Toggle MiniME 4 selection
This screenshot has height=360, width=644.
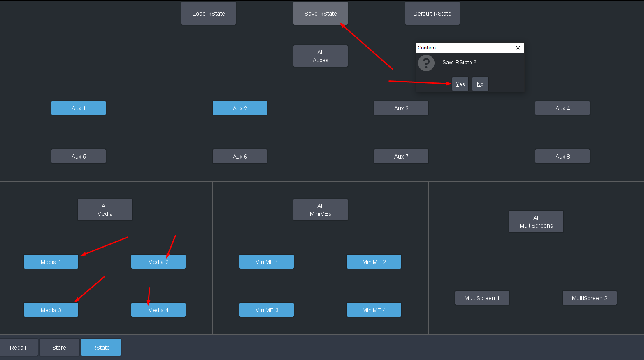coord(374,310)
